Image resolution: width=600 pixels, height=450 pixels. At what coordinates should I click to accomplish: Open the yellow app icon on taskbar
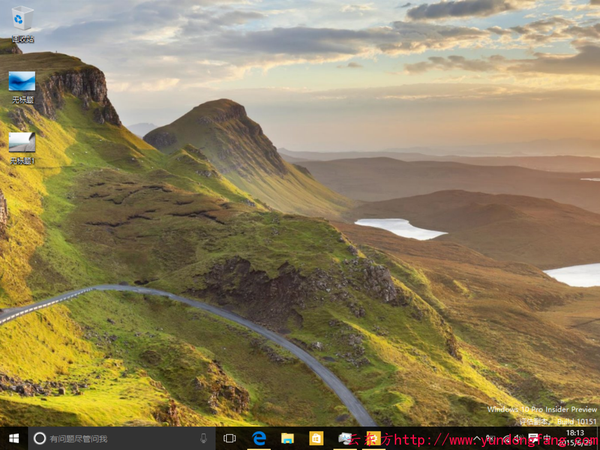point(373,439)
